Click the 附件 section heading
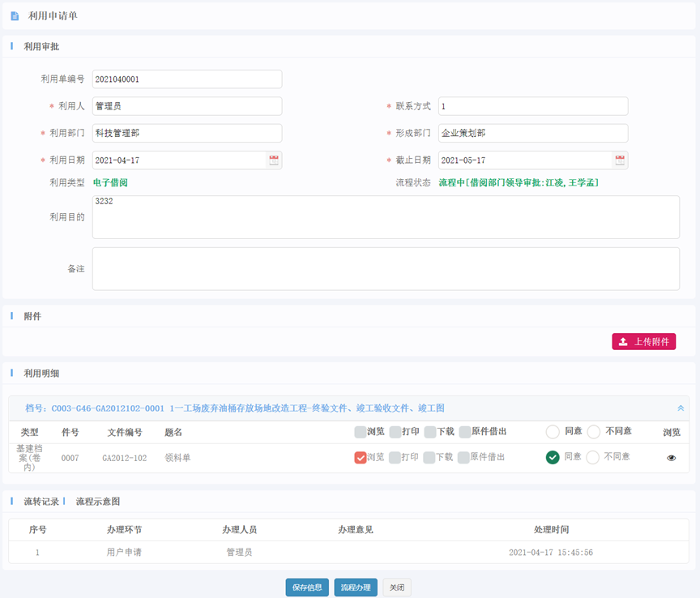Screen dimensions: 700x598 (32, 316)
